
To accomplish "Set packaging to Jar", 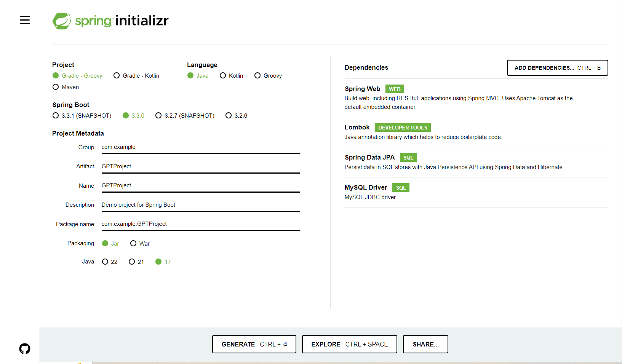I will coord(110,244).
